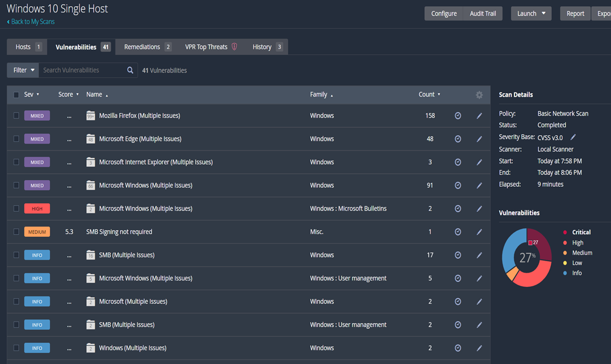Open table column settings gear

pos(479,95)
